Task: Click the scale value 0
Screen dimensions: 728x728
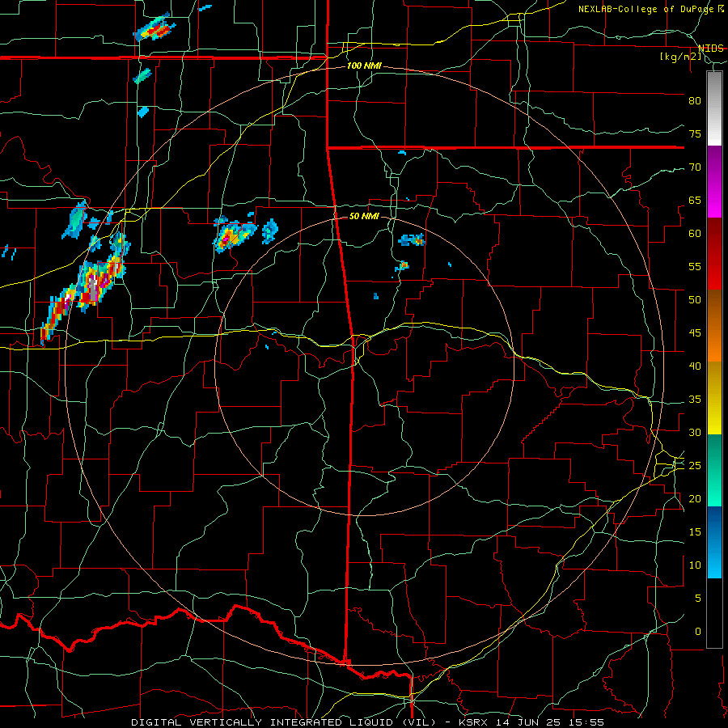Action: coord(698,632)
